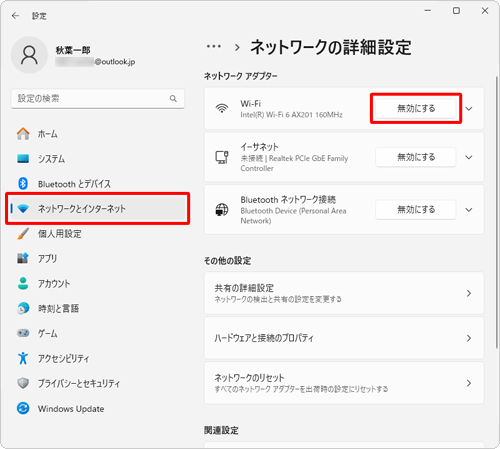The width and height of the screenshot is (500, 449).
Task: Click the ハードウェアと接続のプロパティ text
Action: click(264, 338)
